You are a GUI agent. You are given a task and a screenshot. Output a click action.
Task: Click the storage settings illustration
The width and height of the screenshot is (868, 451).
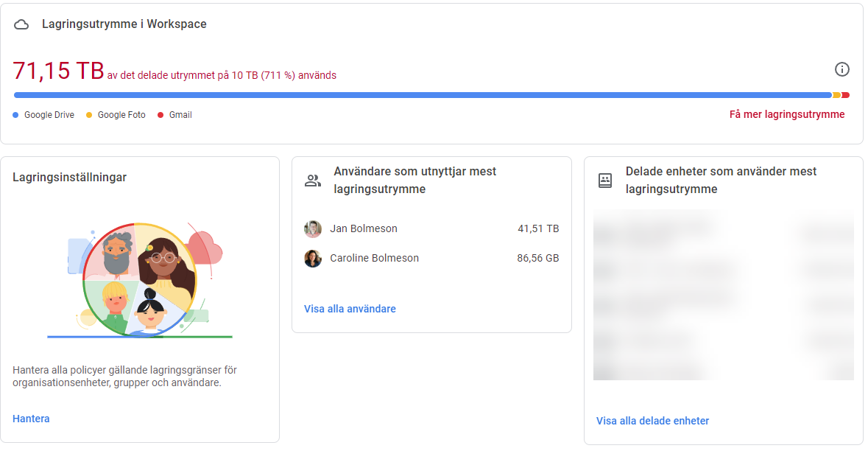(x=140, y=279)
